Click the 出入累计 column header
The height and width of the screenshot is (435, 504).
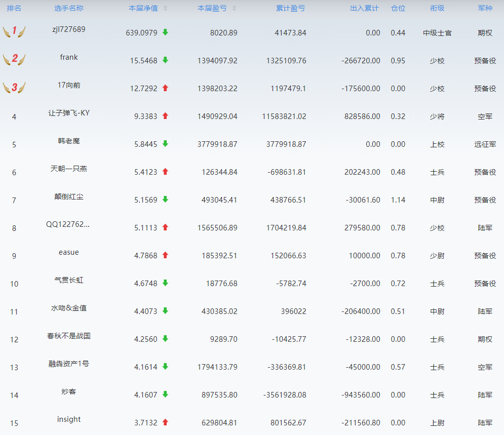[x=364, y=8]
